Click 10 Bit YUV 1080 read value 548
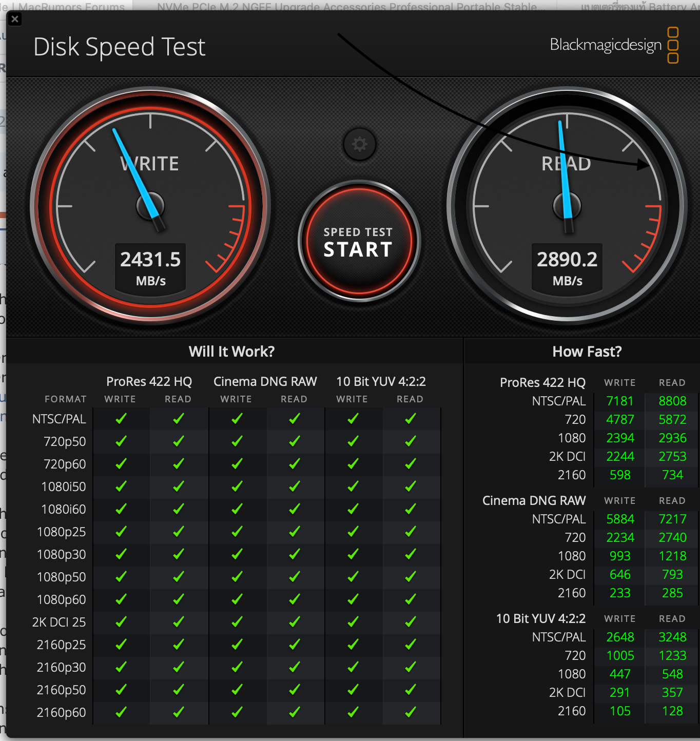Image resolution: width=700 pixels, height=741 pixels. click(x=672, y=674)
